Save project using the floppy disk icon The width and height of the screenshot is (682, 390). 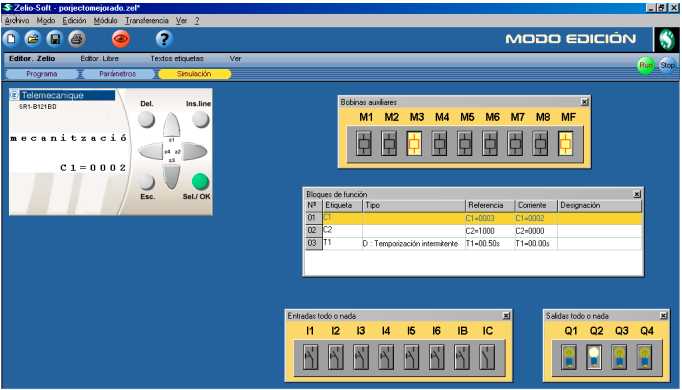click(55, 39)
